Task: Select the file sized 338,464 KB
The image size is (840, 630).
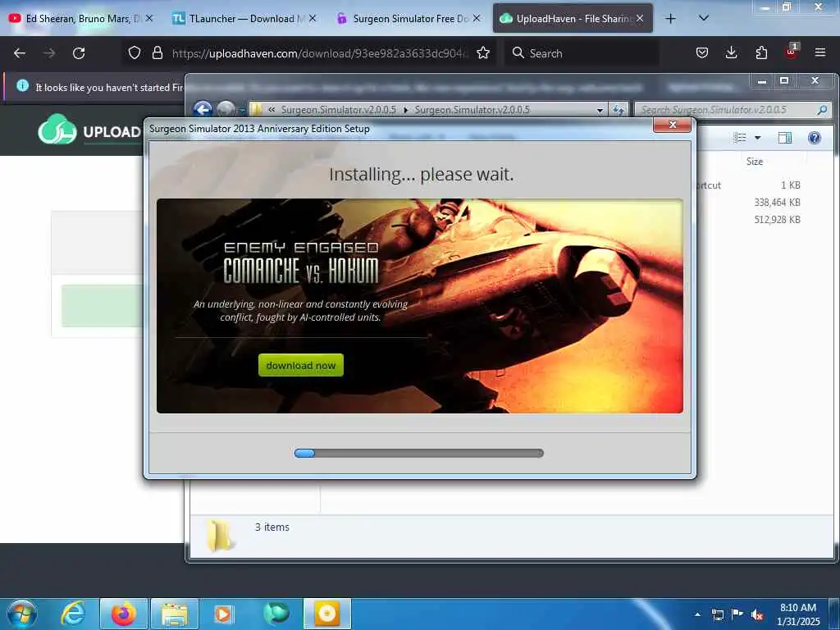Action: point(777,202)
